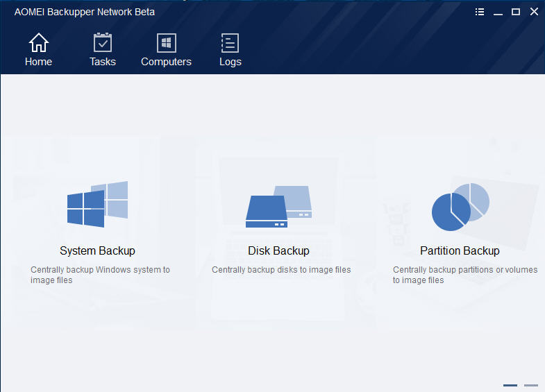Screen dimensions: 545x392
Task: Select the "Partition Backup" title text
Action: 460,250
